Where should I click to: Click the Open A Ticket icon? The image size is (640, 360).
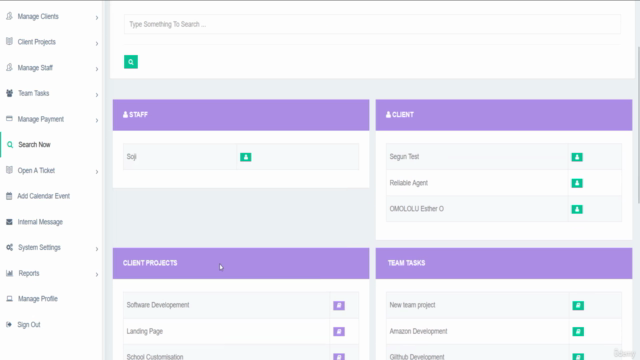(9, 170)
